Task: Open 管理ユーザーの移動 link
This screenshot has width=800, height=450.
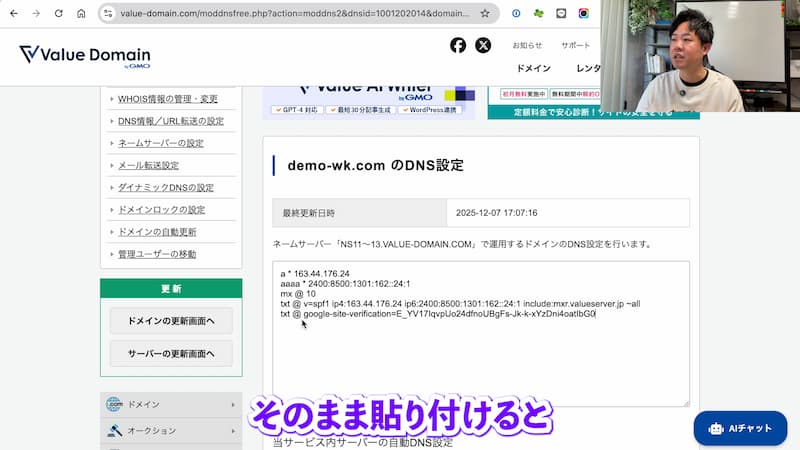Action: point(157,254)
